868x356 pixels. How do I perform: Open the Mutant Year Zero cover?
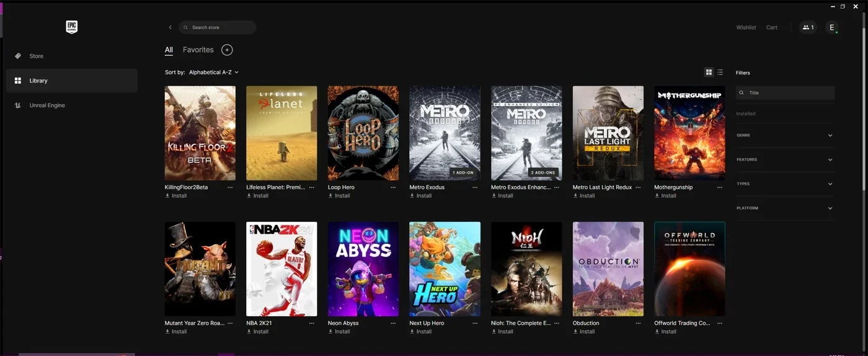(200, 269)
